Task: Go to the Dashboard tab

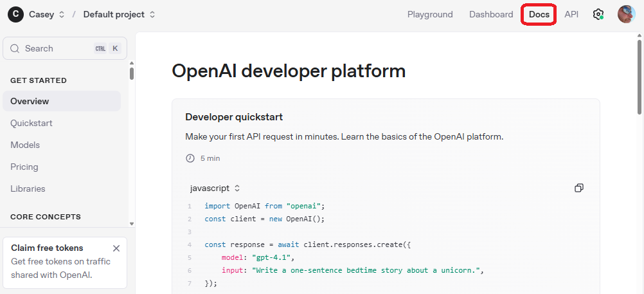Action: [491, 14]
